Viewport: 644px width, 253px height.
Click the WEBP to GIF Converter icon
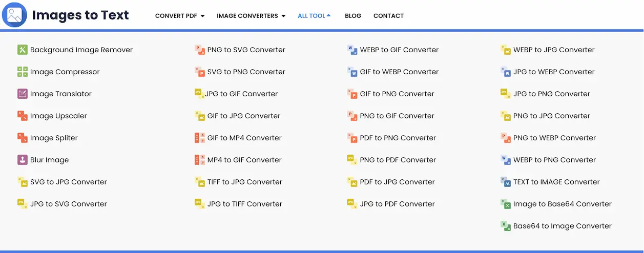(352, 50)
